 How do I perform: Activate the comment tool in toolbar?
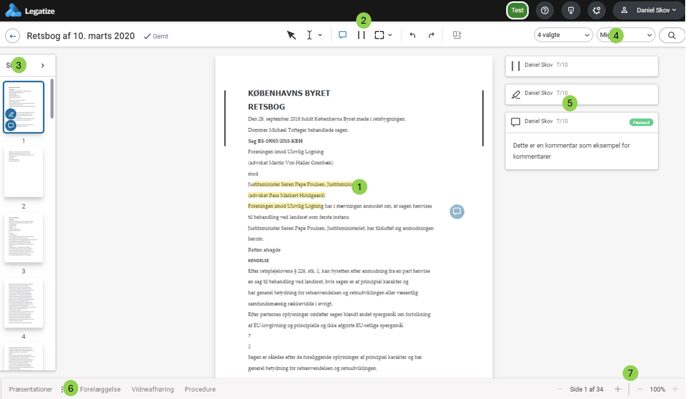[343, 35]
